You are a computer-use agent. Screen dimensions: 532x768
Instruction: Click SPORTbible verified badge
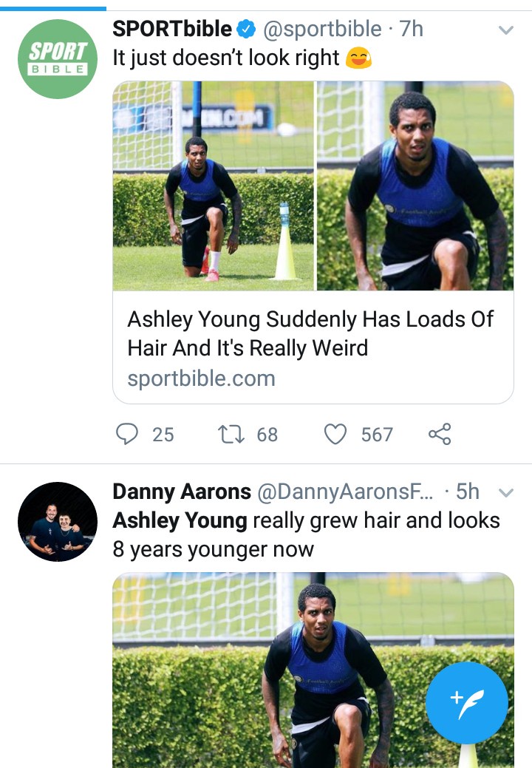pyautogui.click(x=245, y=30)
